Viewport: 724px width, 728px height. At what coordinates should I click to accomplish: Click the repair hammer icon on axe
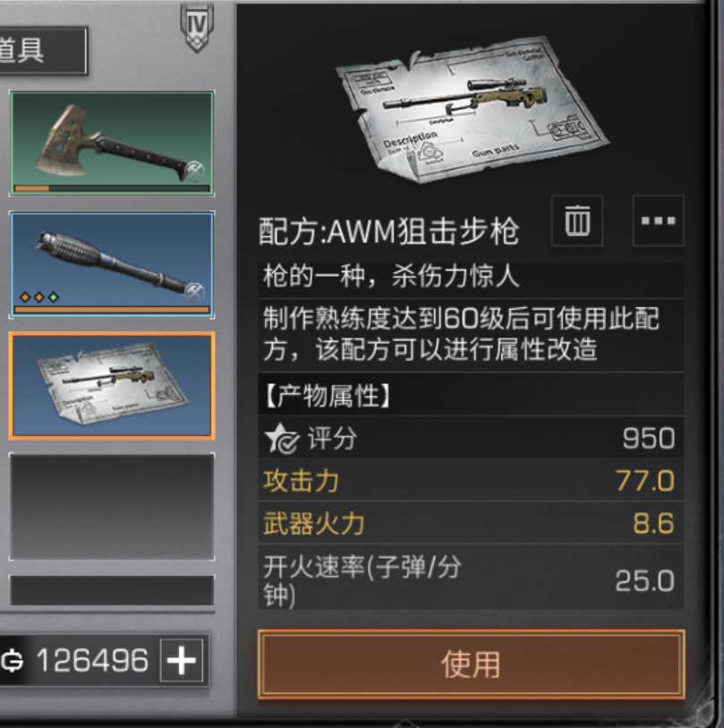194,171
